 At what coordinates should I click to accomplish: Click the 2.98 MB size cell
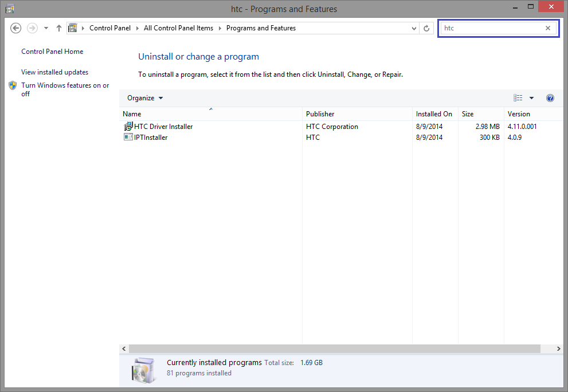coord(488,127)
